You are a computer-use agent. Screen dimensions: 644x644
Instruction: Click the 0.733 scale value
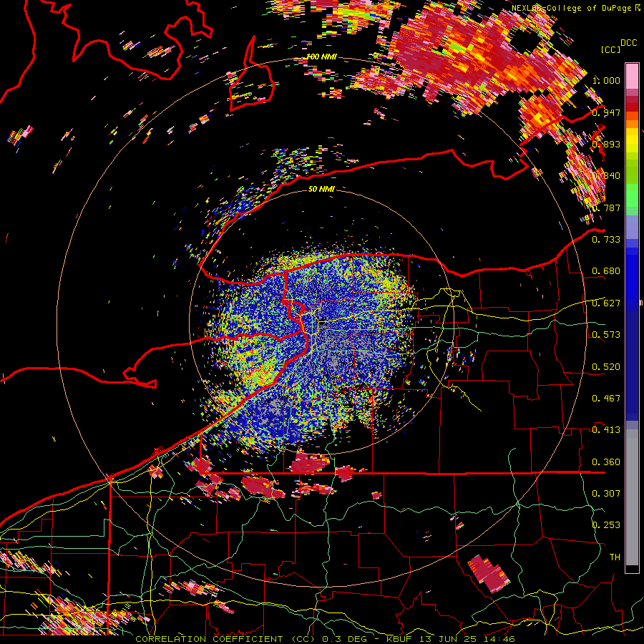point(606,240)
